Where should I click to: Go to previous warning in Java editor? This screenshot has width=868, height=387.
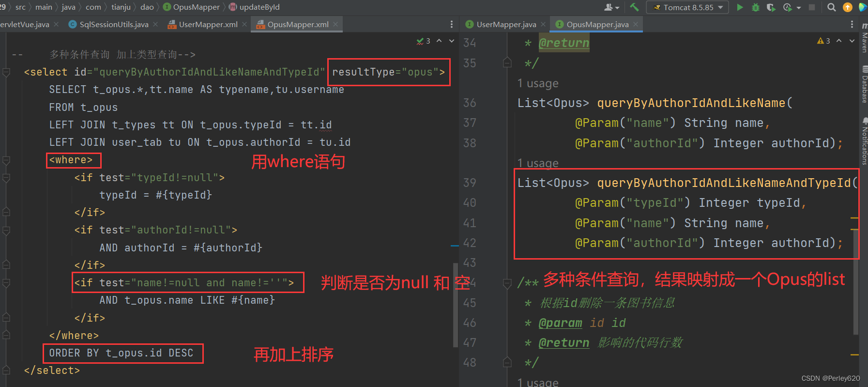coord(839,41)
